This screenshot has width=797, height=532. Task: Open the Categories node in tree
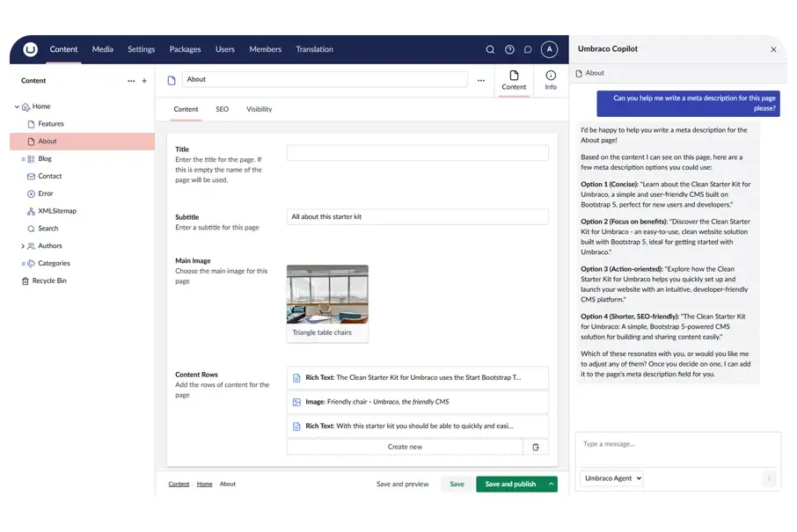tap(54, 263)
